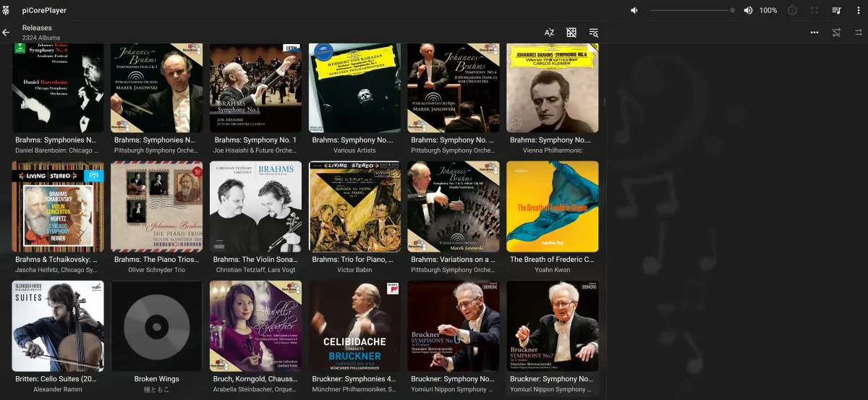Click the Releases heading

37,28
